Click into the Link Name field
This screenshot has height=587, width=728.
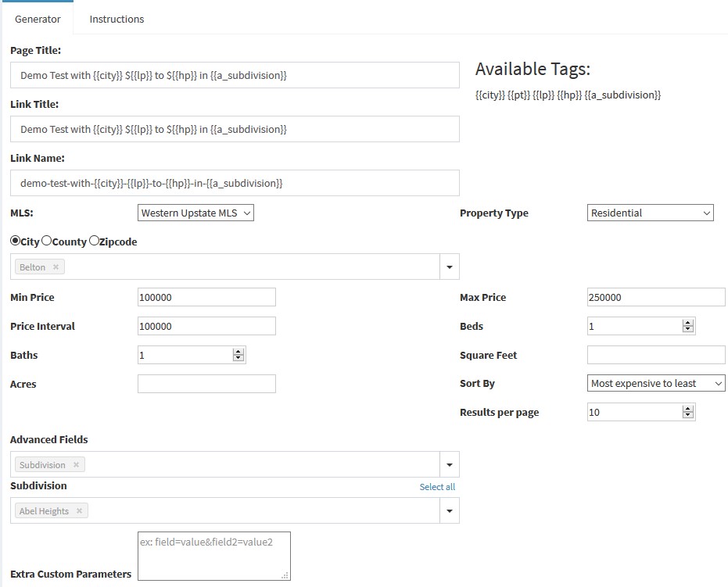235,183
